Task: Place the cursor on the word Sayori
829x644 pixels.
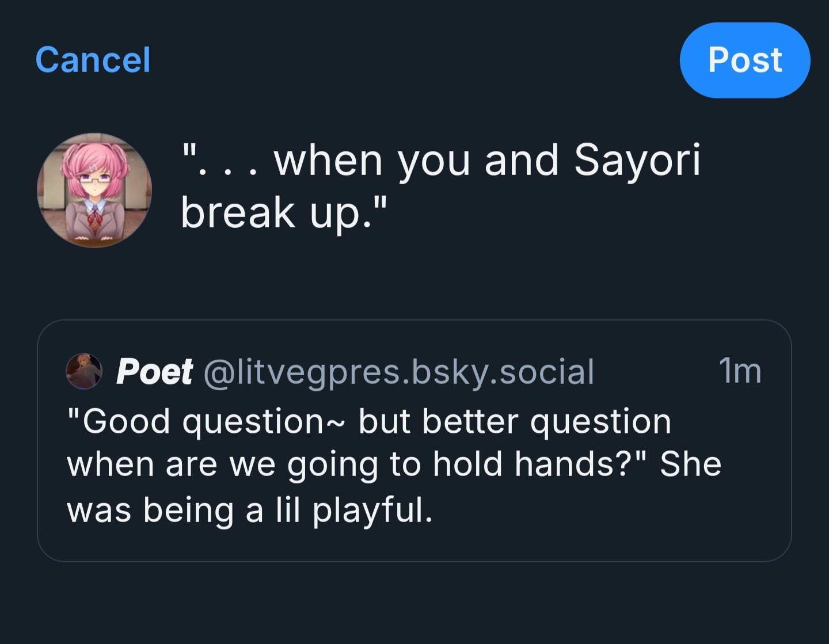Action: click(637, 160)
